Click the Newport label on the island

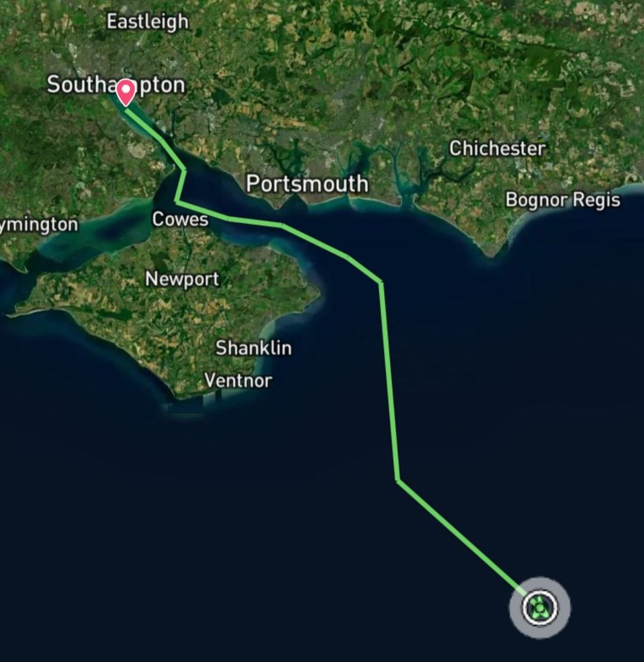click(x=182, y=279)
